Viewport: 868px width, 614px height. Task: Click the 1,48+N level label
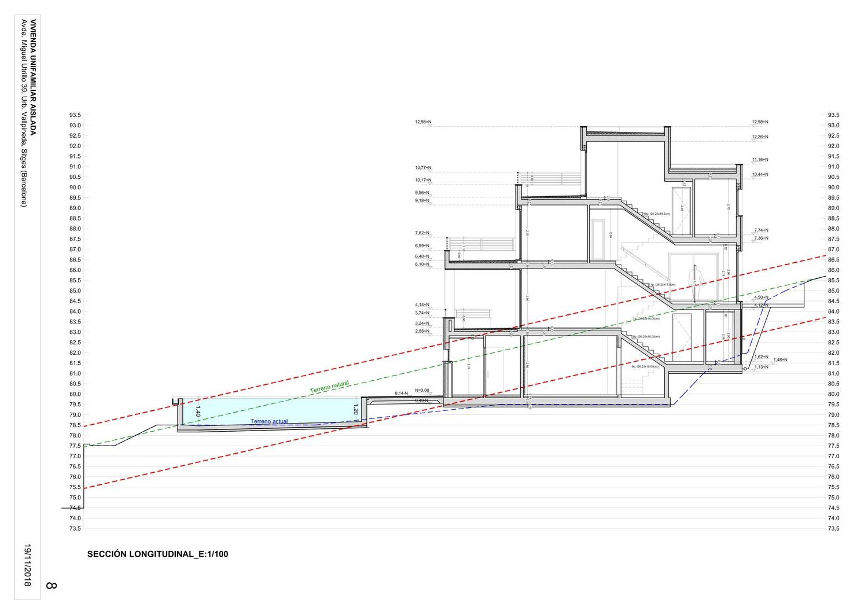780,359
